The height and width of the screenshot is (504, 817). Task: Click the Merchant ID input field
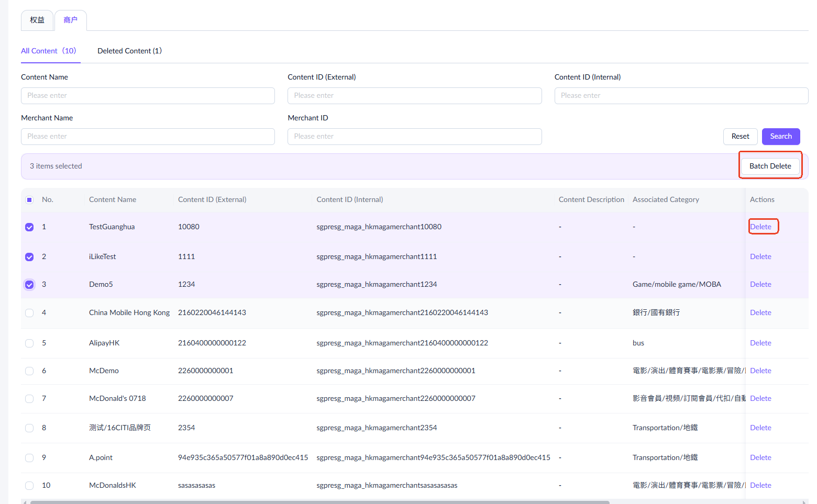pyautogui.click(x=414, y=137)
